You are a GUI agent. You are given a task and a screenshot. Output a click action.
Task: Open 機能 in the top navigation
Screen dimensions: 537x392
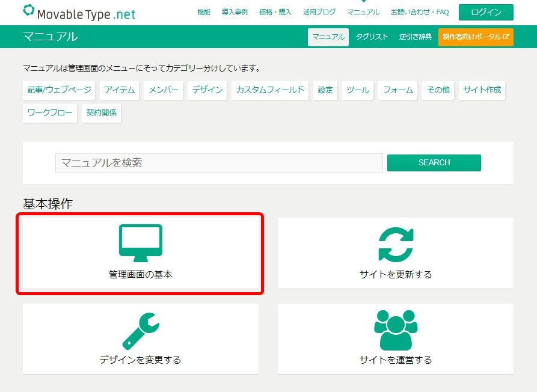[x=204, y=12]
